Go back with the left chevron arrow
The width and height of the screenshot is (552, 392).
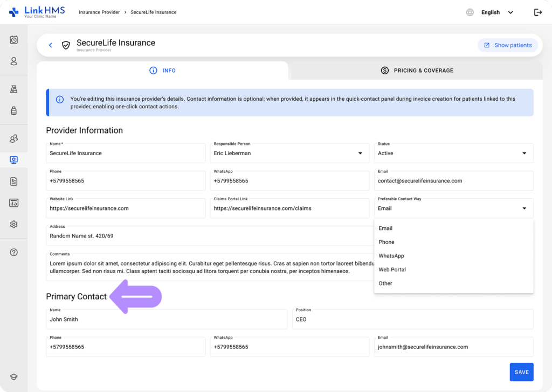51,45
